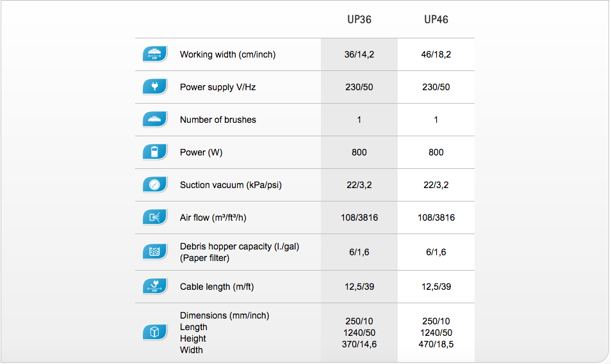
Task: Click the cable length icon
Action: click(x=155, y=287)
